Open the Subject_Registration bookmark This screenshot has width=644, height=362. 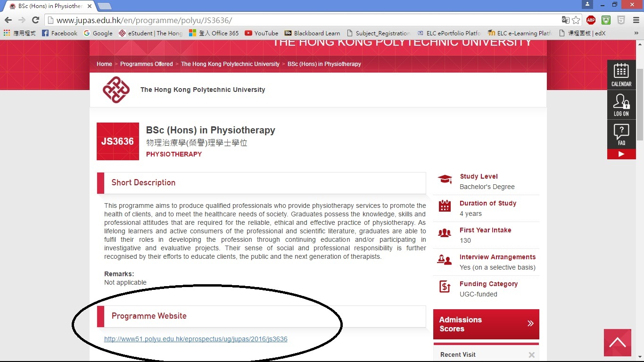pos(378,33)
